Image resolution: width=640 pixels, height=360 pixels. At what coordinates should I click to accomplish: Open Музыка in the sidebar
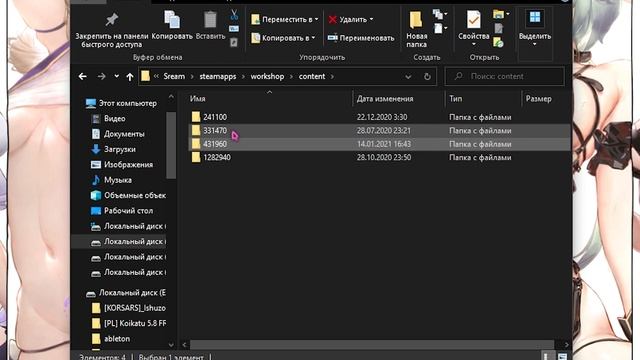pos(111,180)
